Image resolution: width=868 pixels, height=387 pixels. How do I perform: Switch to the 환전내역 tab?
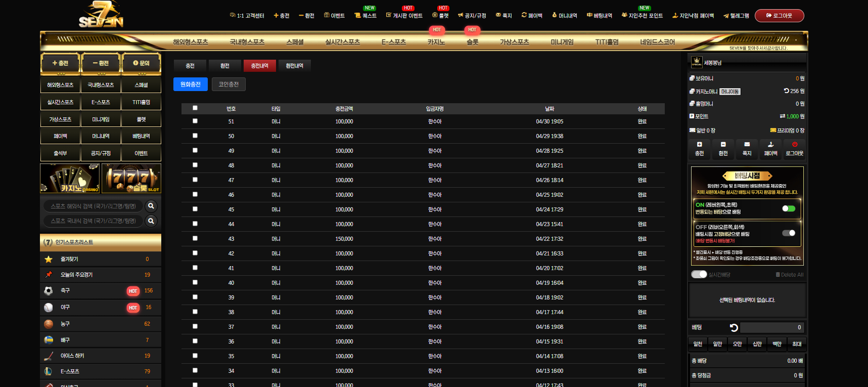[x=294, y=66]
